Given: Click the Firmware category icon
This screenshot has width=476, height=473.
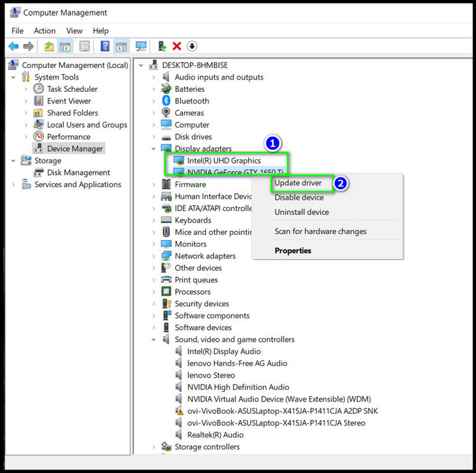Looking at the screenshot, I should (x=166, y=184).
